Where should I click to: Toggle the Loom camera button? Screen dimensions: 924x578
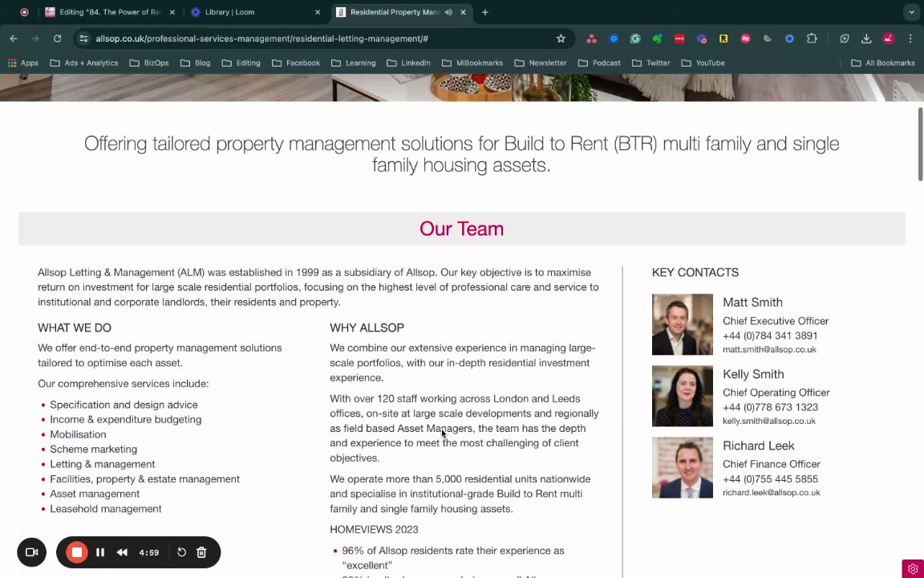coord(32,552)
